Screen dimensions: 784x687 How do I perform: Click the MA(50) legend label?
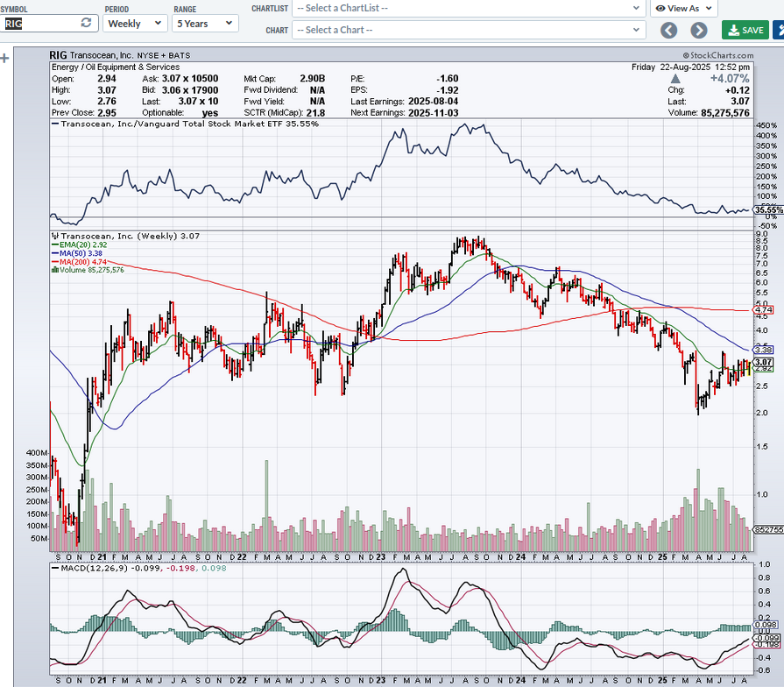[81, 253]
